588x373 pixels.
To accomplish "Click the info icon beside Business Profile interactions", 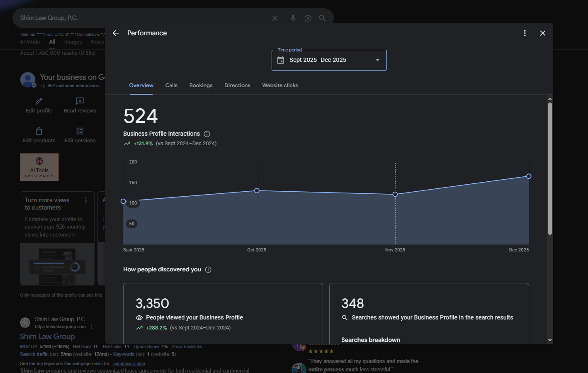I will coord(207,134).
